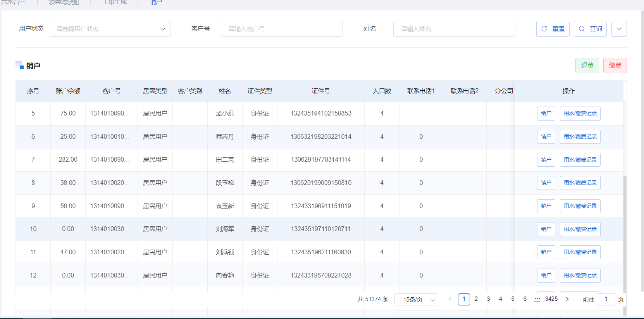
Task: Click the 客户号 column header
Action: click(112, 91)
